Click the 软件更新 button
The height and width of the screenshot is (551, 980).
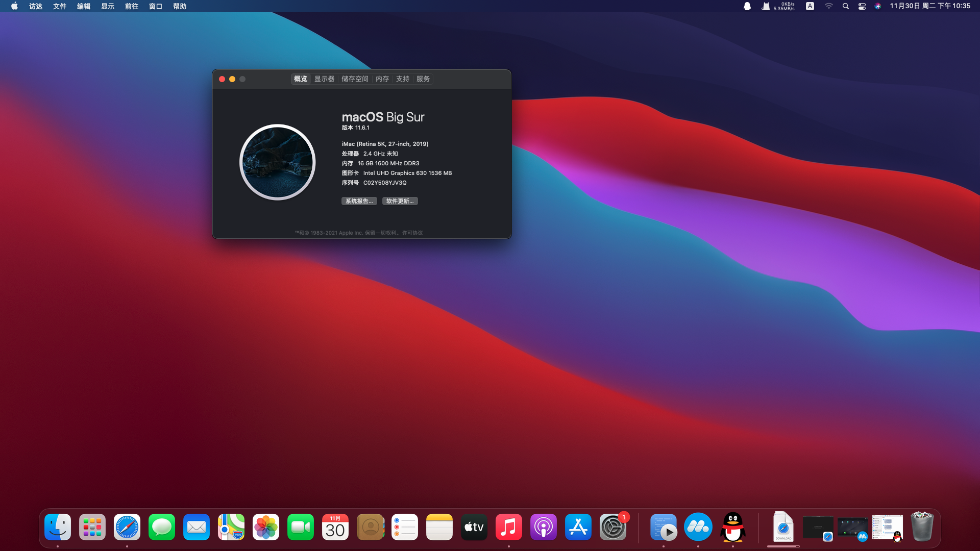[400, 201]
